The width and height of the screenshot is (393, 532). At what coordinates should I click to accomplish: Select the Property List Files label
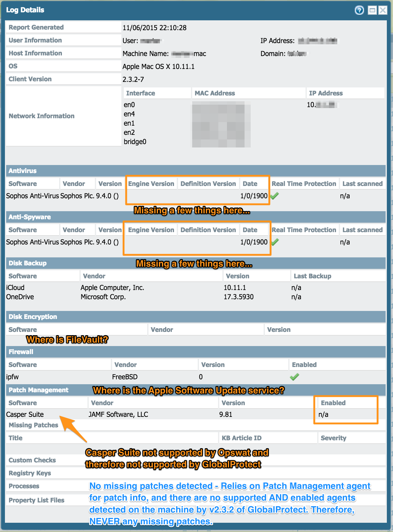click(x=36, y=500)
